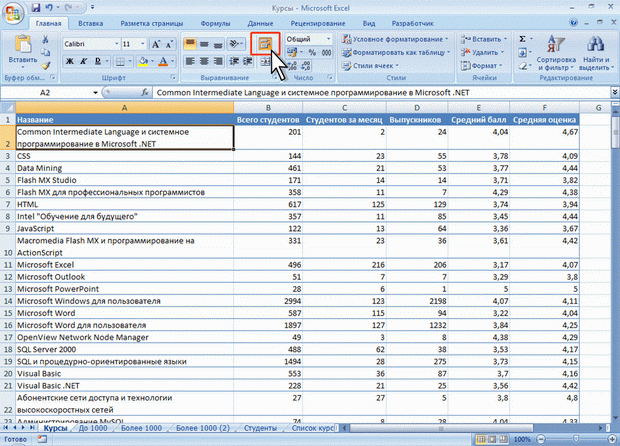
Task: Open the font size 11 dropdown
Action: (x=143, y=44)
